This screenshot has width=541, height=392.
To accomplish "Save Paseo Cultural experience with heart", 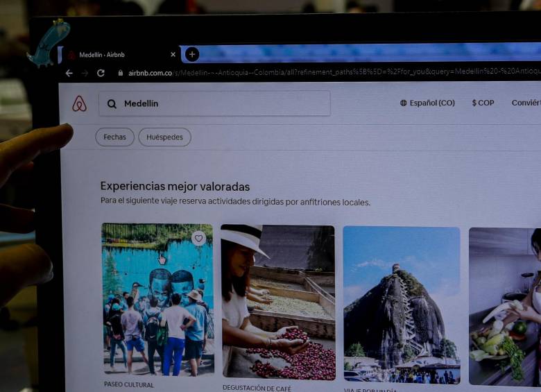I will coord(198,238).
